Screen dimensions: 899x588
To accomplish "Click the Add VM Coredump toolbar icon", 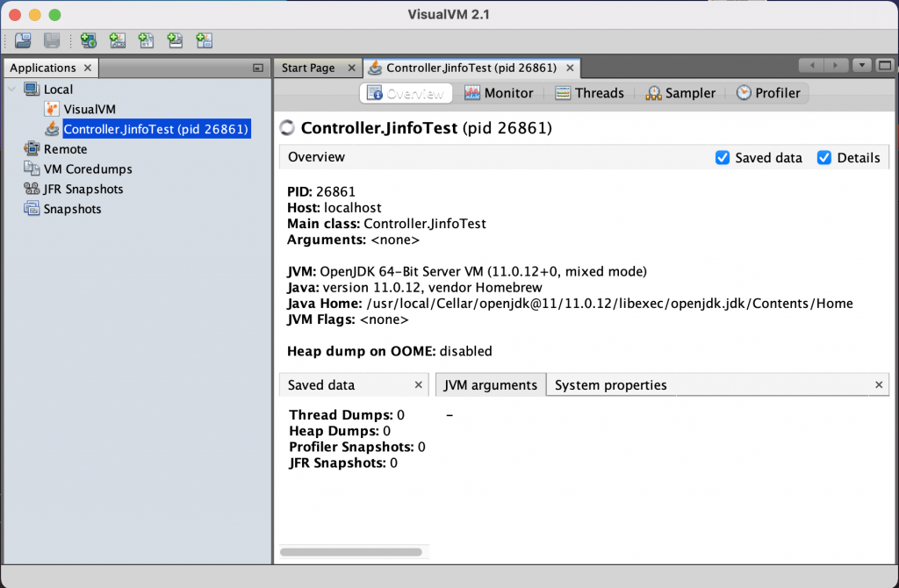I will click(x=147, y=40).
